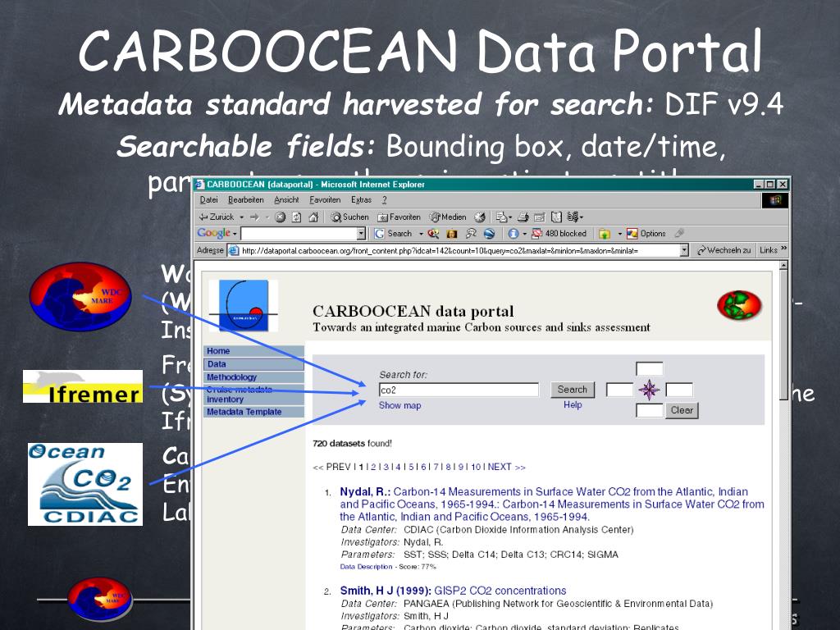Viewport: 840px width, 630px height.
Task: Open the Favoriten toolbar button
Action: pyautogui.click(x=399, y=217)
